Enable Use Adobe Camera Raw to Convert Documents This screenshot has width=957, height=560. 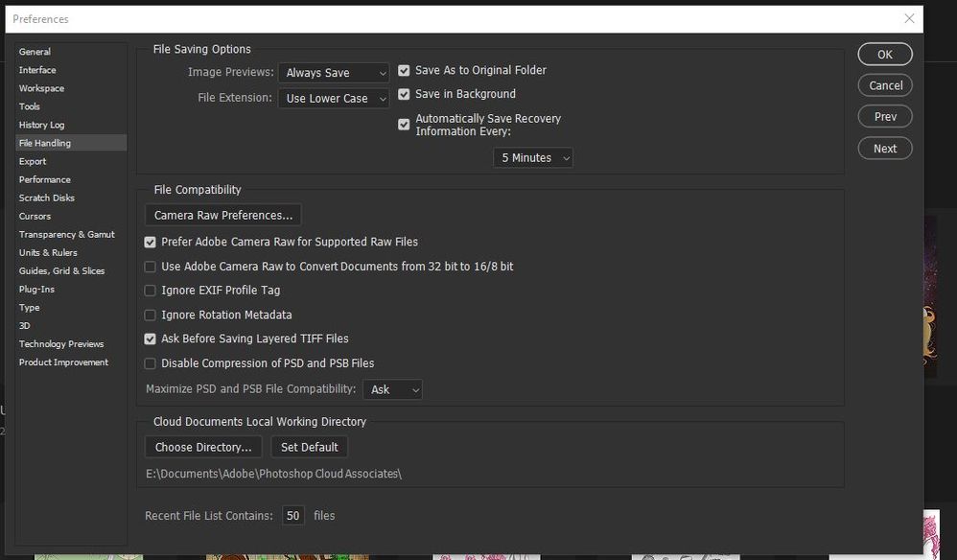pyautogui.click(x=150, y=267)
